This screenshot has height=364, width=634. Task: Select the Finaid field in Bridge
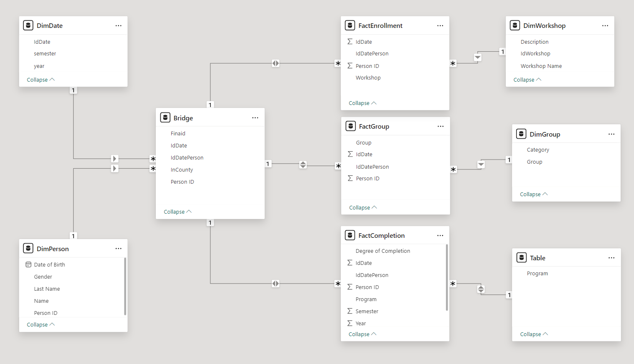[178, 134]
